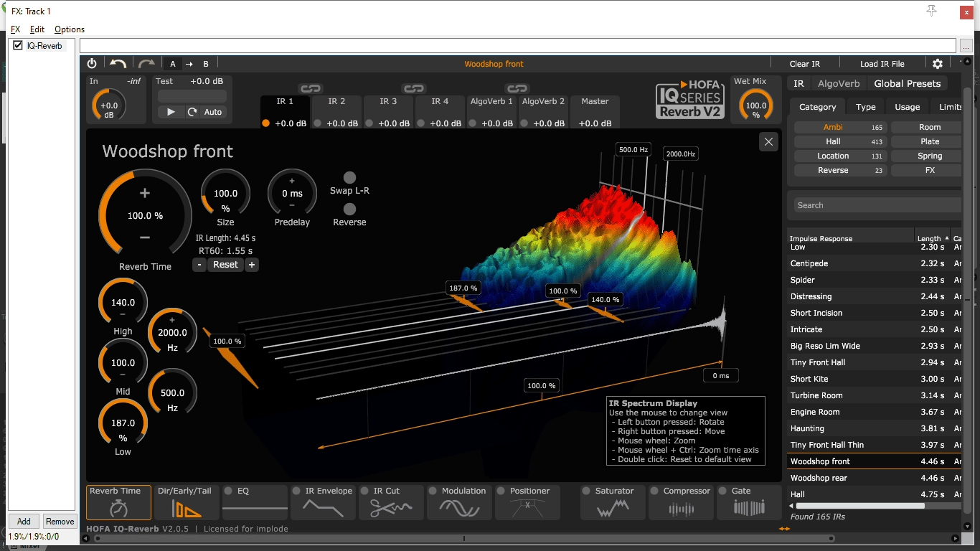Open the EQ module panel
The image size is (980, 551).
pyautogui.click(x=255, y=502)
